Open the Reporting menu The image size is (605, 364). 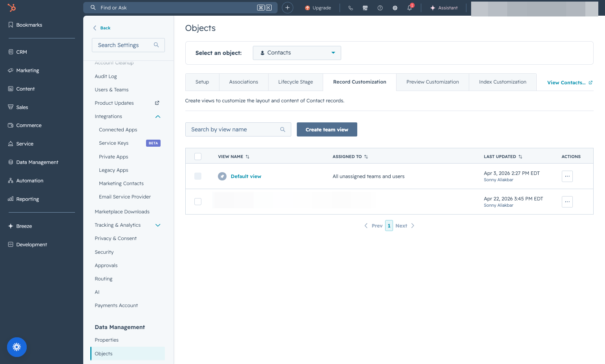[x=24, y=199]
